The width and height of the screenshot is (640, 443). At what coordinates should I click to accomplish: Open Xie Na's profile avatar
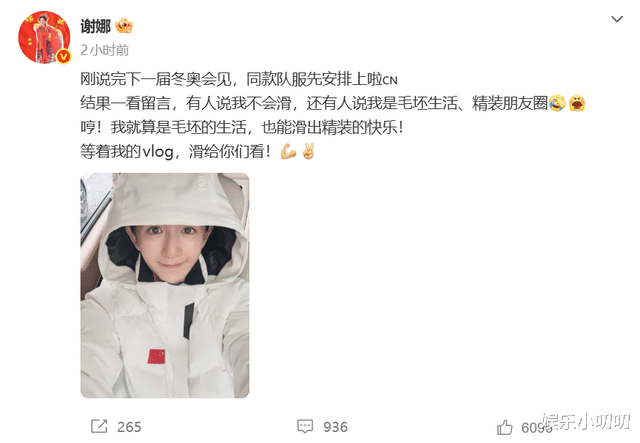(x=44, y=38)
